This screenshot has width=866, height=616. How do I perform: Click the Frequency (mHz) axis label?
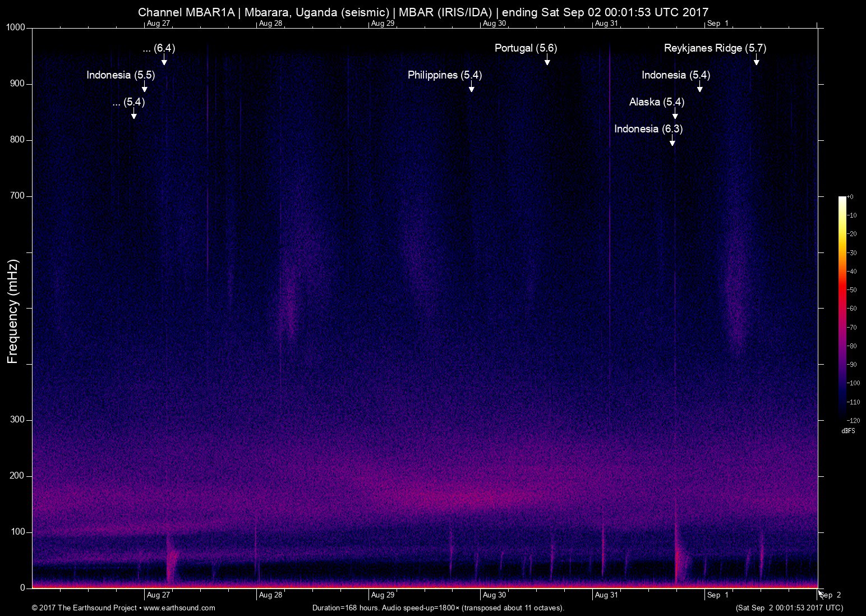(x=13, y=311)
